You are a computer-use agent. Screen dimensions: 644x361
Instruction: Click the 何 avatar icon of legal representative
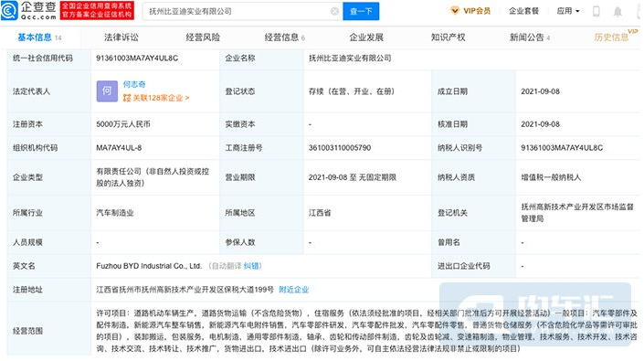pos(107,91)
